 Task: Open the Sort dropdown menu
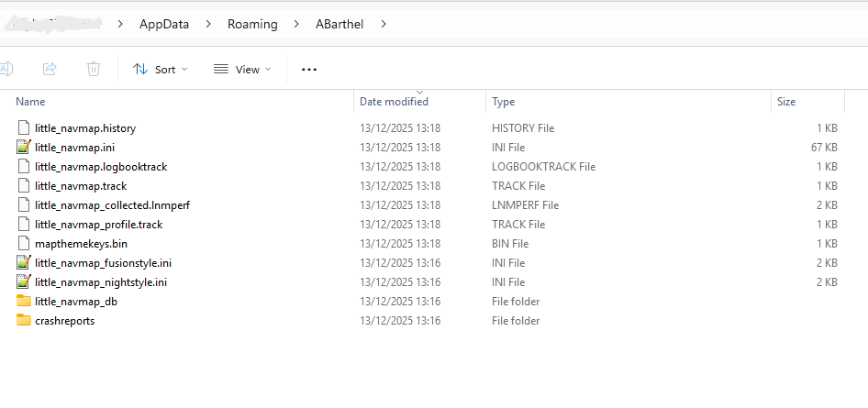click(x=161, y=69)
